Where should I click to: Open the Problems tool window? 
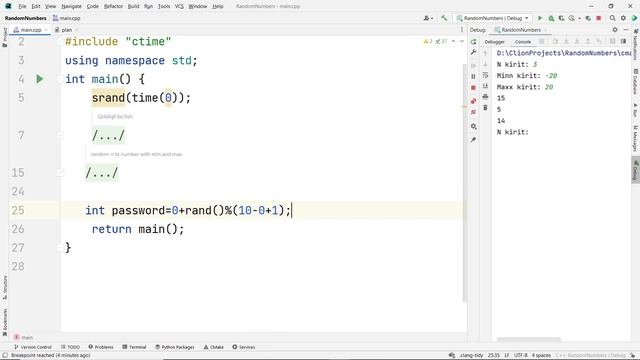pyautogui.click(x=101, y=347)
